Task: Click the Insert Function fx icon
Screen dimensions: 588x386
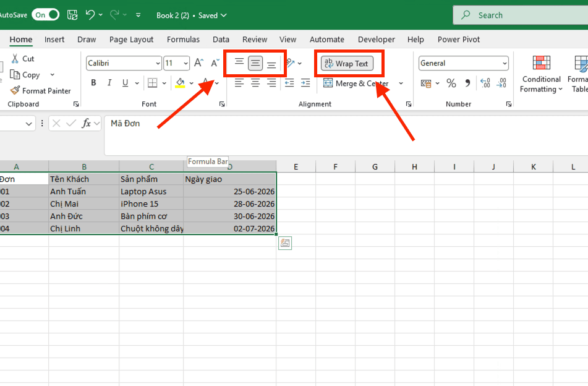Action: [x=86, y=123]
